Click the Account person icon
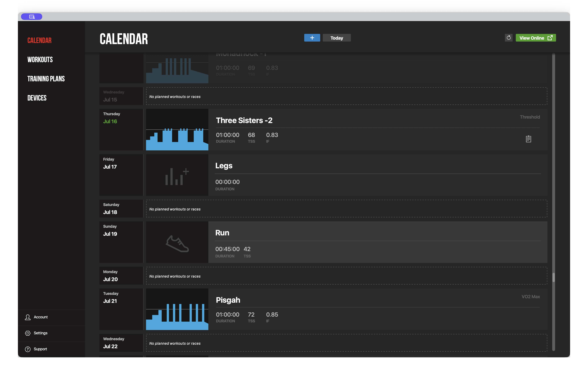588x381 pixels. 28,317
